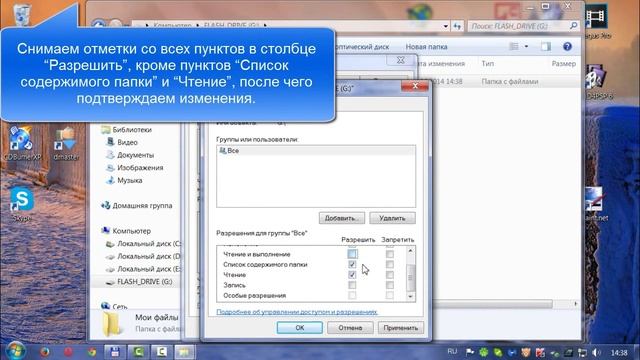Image resolution: width=640 pixels, height=360 pixels.
Task: Uncheck Allow for Чтение и выполнение
Action: [352, 254]
